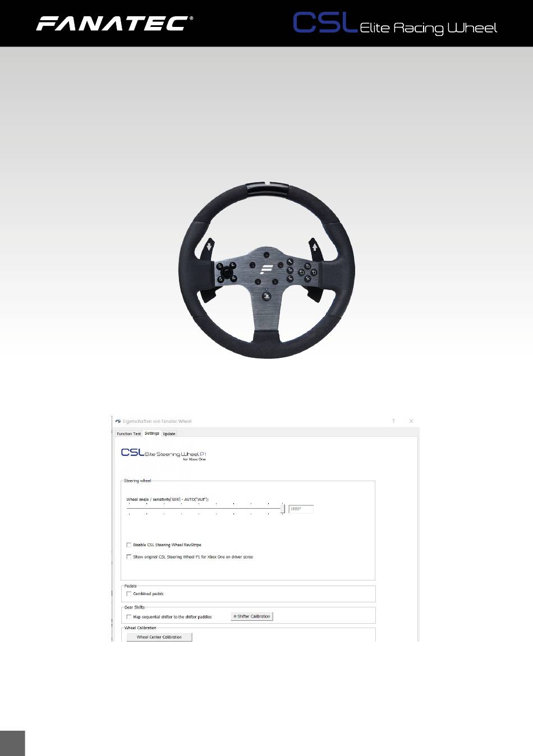Screen dimensions: 533x756
Task: Click the 'Wheel Calibration' group label
Action: point(140,628)
